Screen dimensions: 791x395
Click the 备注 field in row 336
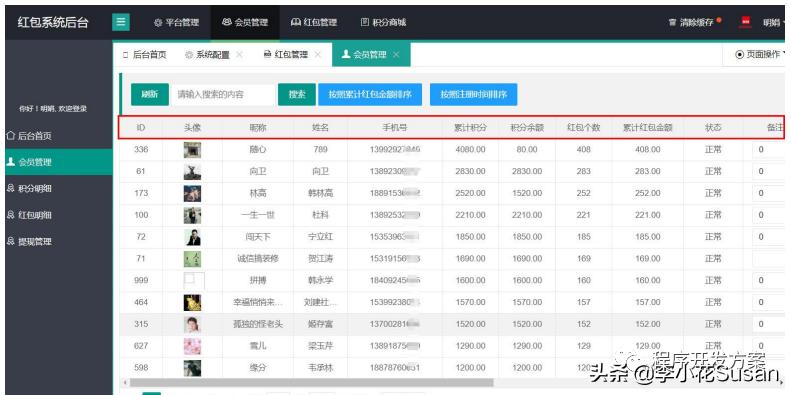point(769,150)
